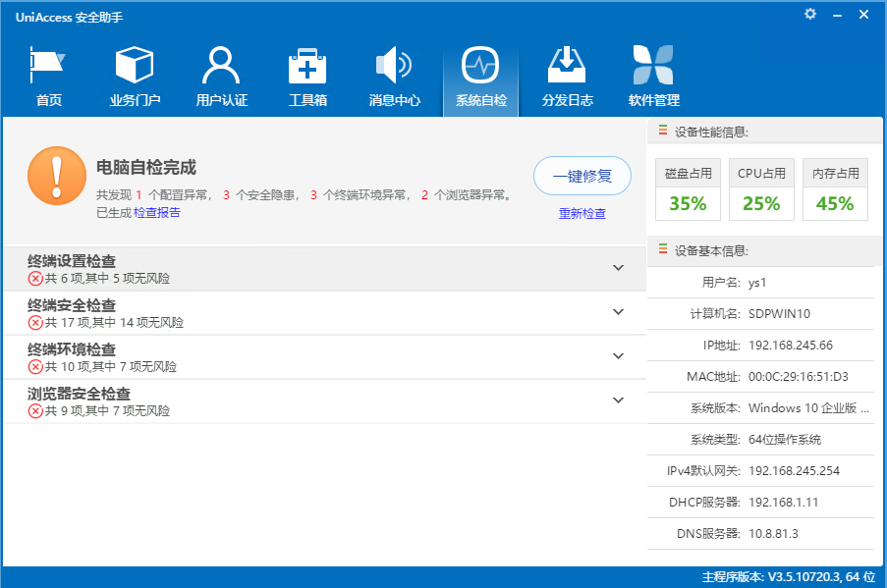
Task: Go to 用户认证 person icon
Action: tap(221, 67)
